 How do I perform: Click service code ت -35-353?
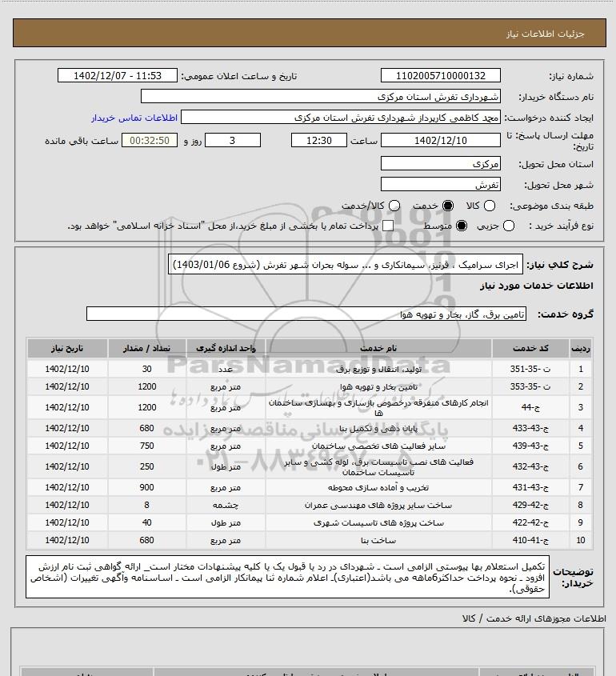click(x=530, y=386)
